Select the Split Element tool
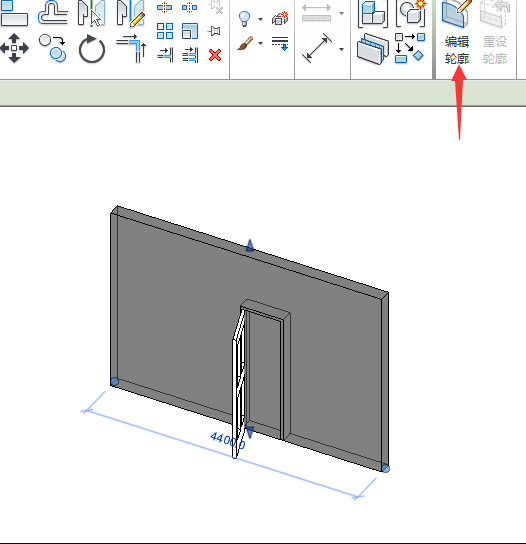526x544 pixels. coord(164,7)
